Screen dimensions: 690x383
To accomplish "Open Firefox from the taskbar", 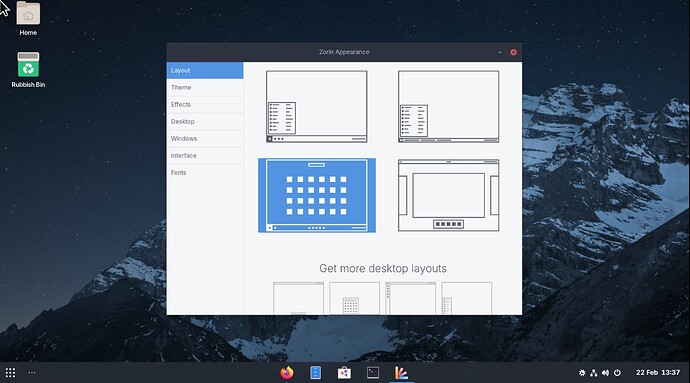I will 286,373.
